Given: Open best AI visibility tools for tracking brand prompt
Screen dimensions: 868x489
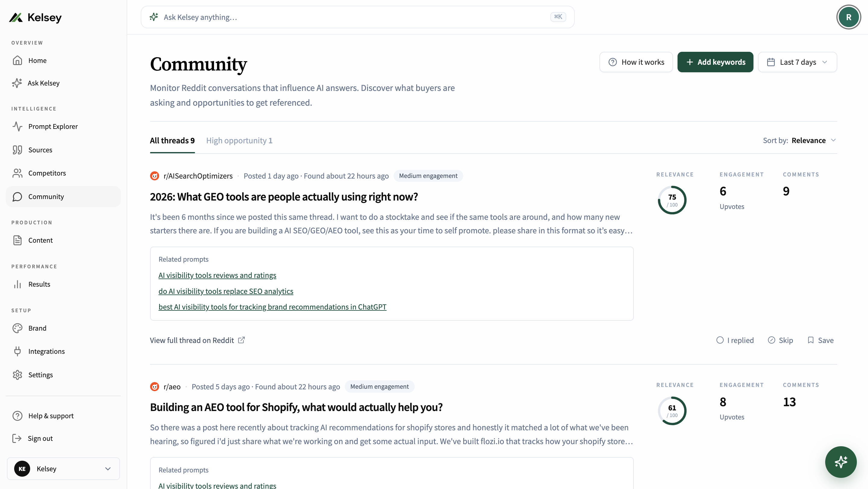Looking at the screenshot, I should pos(272,307).
